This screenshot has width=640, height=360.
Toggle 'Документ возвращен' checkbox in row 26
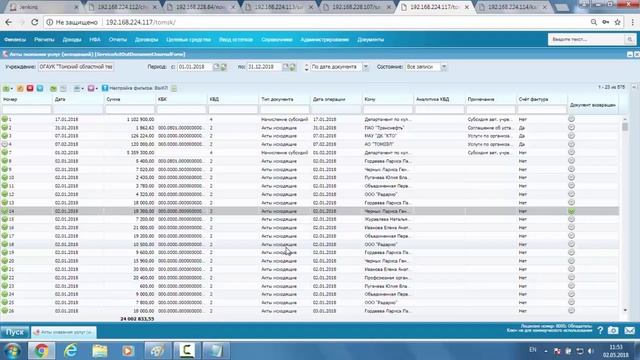coord(571,311)
